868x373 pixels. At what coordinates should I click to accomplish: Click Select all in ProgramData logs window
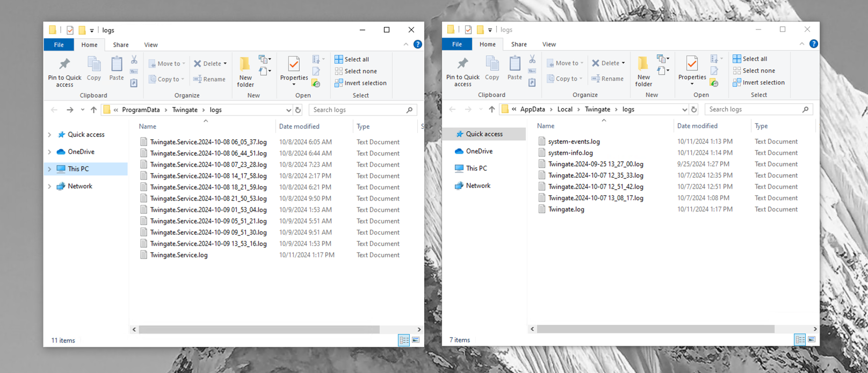pos(352,59)
